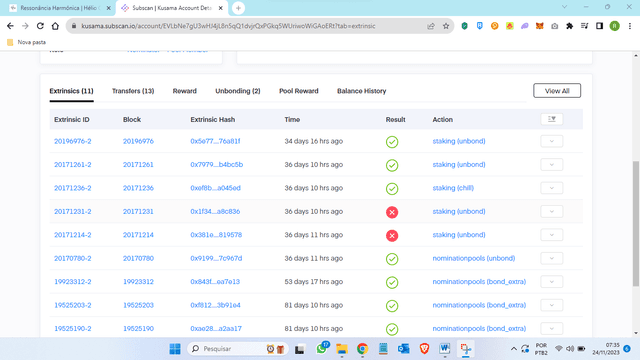640x360 pixels.
Task: Open the green shield extension
Action: click(x=464, y=26)
